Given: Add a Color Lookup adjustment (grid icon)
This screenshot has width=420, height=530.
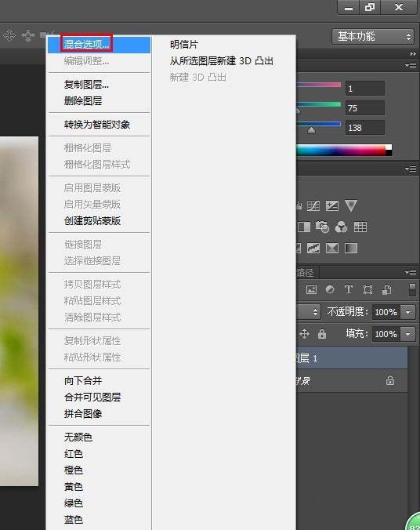Looking at the screenshot, I should pyautogui.click(x=360, y=227).
